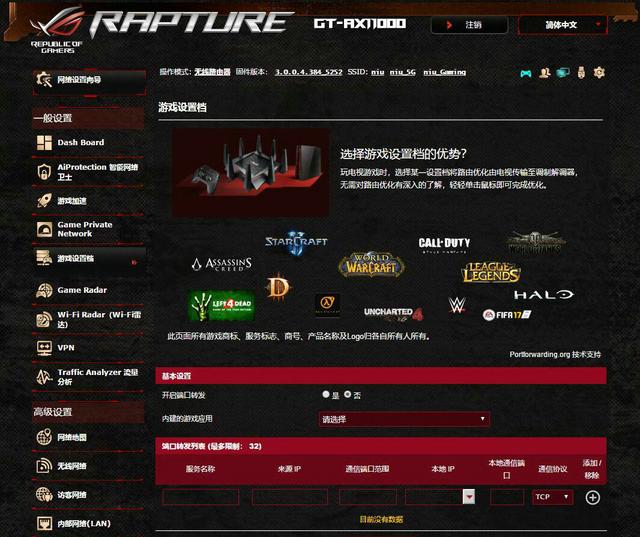Focus the 本地通信端口 input field
The width and height of the screenshot is (640, 537).
pyautogui.click(x=507, y=497)
